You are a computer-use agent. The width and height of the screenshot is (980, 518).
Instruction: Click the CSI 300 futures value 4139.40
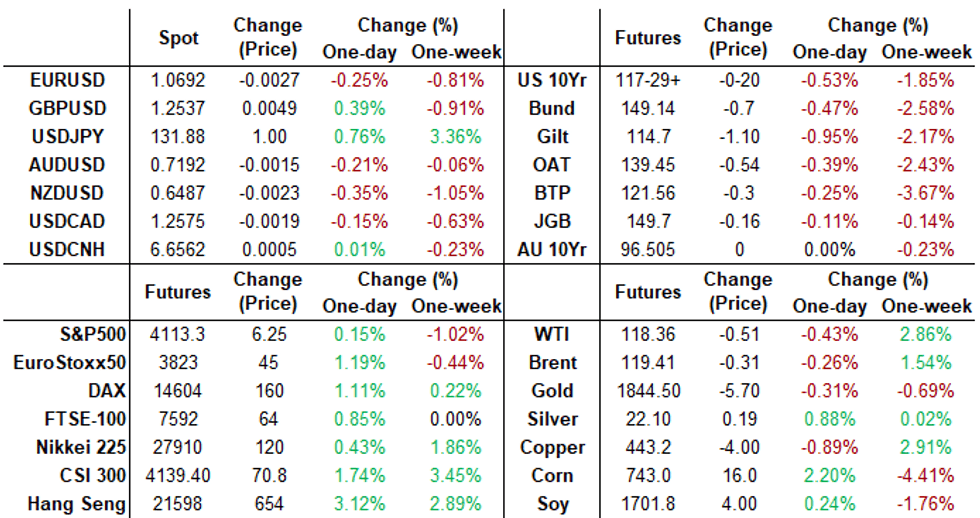[179, 476]
